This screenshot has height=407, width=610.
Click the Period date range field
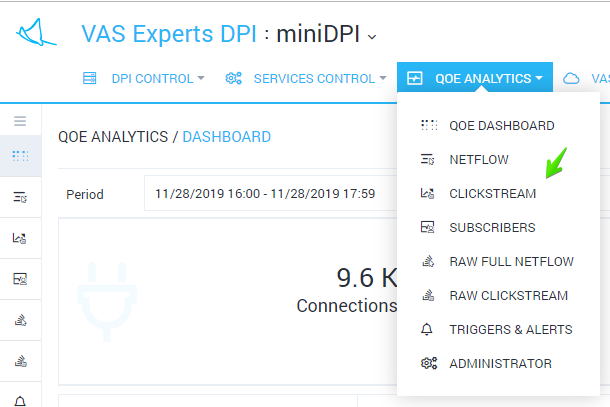[x=260, y=194]
